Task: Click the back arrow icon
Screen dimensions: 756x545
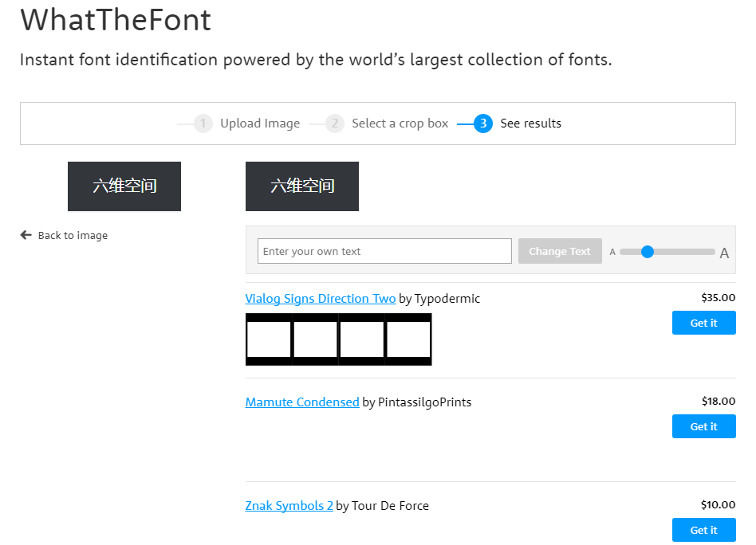Action: (x=26, y=235)
